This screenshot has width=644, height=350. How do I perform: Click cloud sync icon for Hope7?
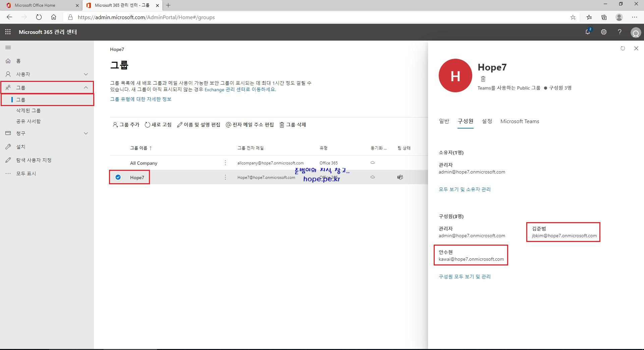(373, 177)
